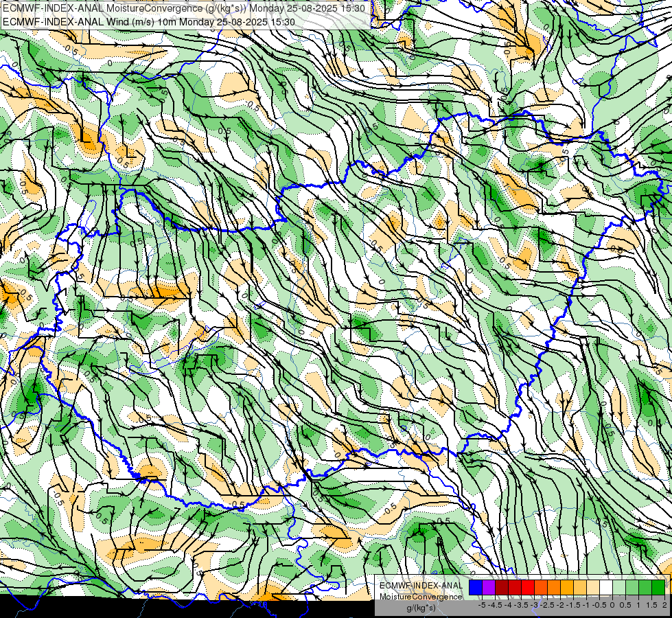This screenshot has width=672, height=618.
Task: Click the -4.5 tick label on legend scale
Action: (495, 605)
